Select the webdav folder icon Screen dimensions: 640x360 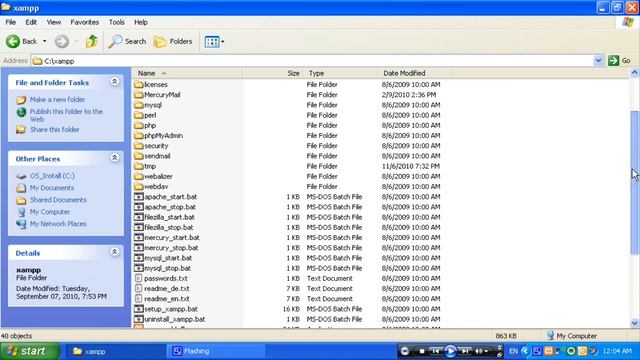[x=139, y=187]
